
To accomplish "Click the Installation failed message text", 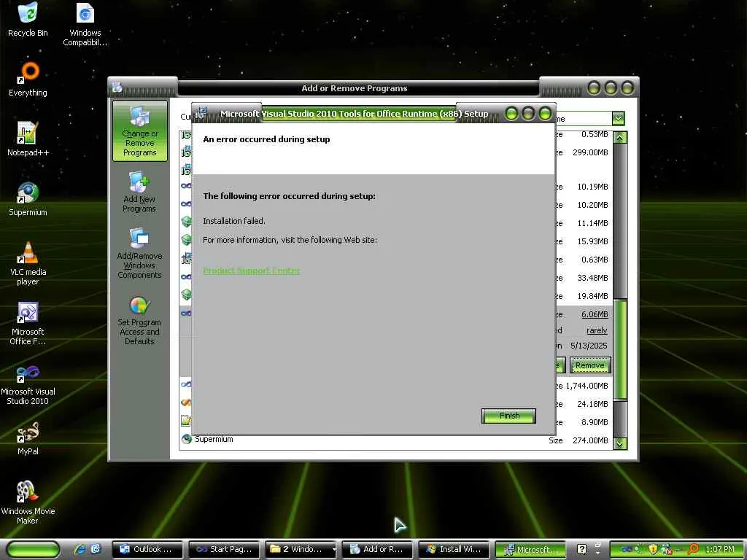I will click(x=234, y=221).
